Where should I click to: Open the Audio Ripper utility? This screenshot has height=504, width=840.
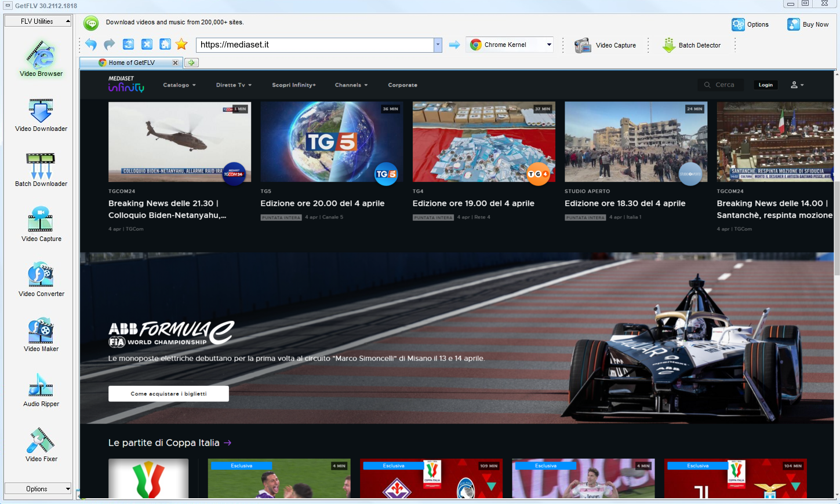41,389
